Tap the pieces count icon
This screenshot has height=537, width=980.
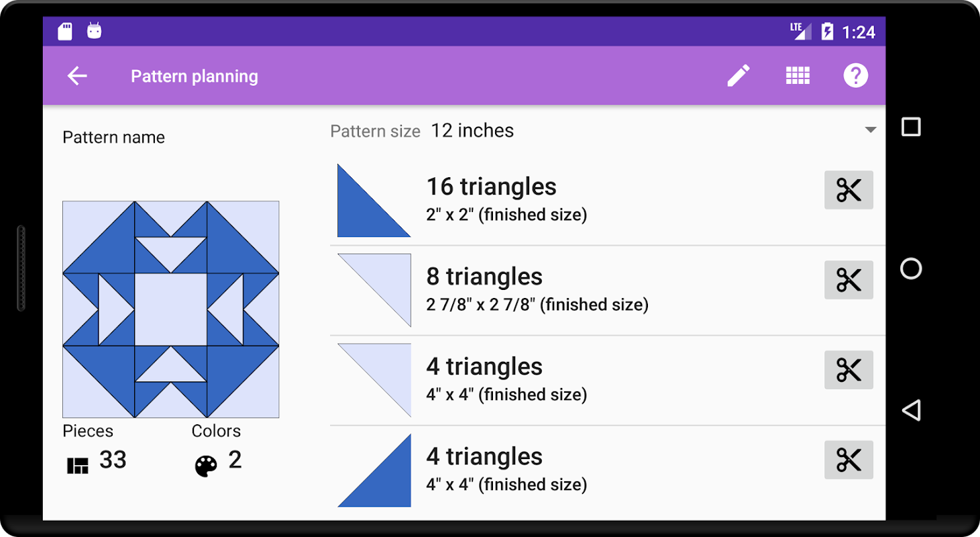pyautogui.click(x=78, y=466)
